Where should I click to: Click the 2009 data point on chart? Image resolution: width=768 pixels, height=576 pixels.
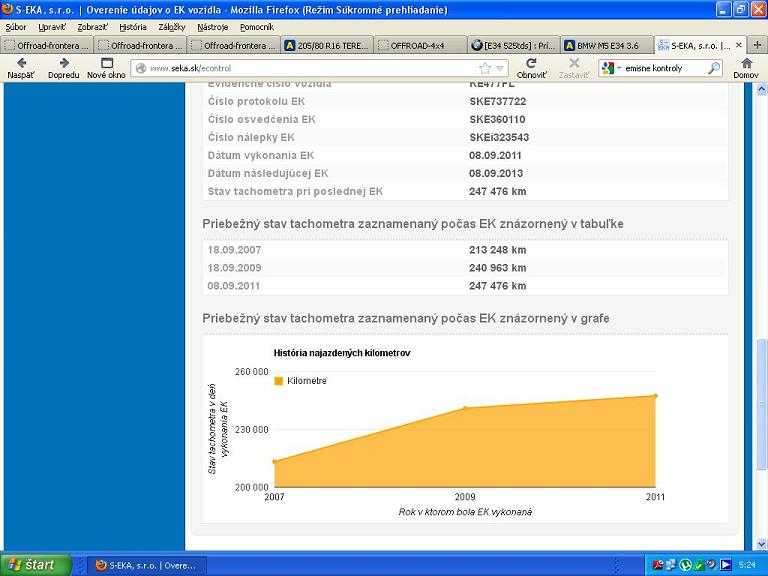pos(465,408)
